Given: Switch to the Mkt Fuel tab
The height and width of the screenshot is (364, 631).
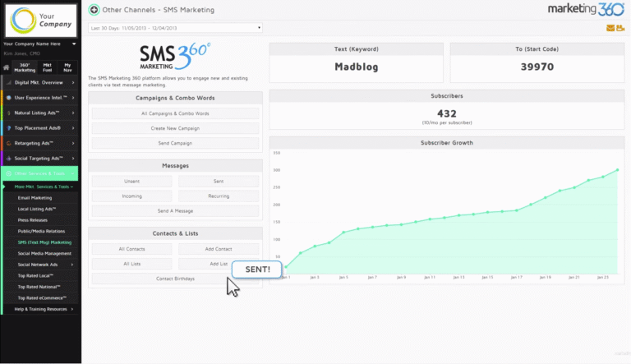Looking at the screenshot, I should [x=48, y=67].
